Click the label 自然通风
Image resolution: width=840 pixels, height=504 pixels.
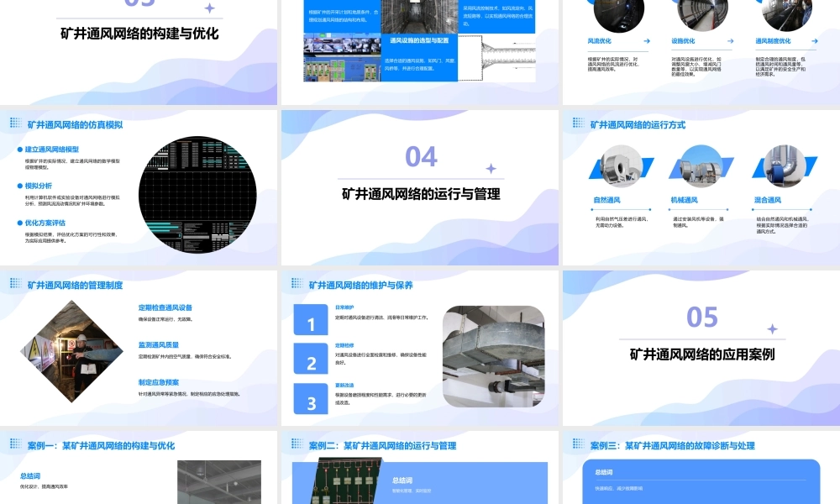(607, 200)
